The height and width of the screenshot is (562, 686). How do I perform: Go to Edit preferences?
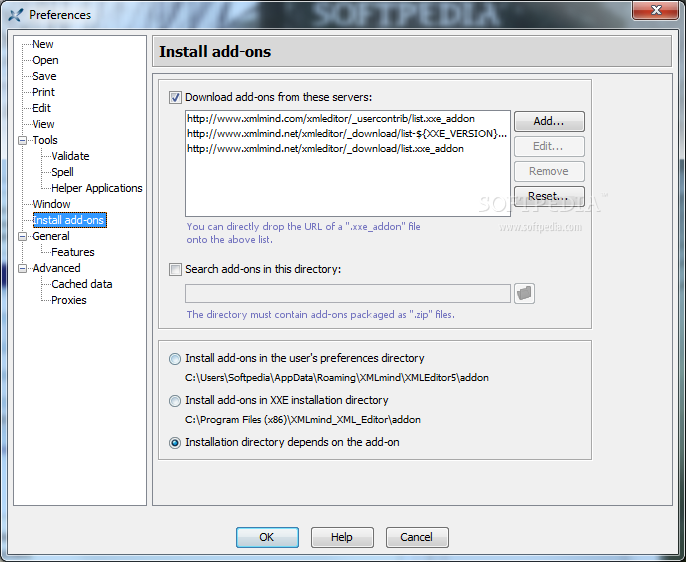pos(41,108)
